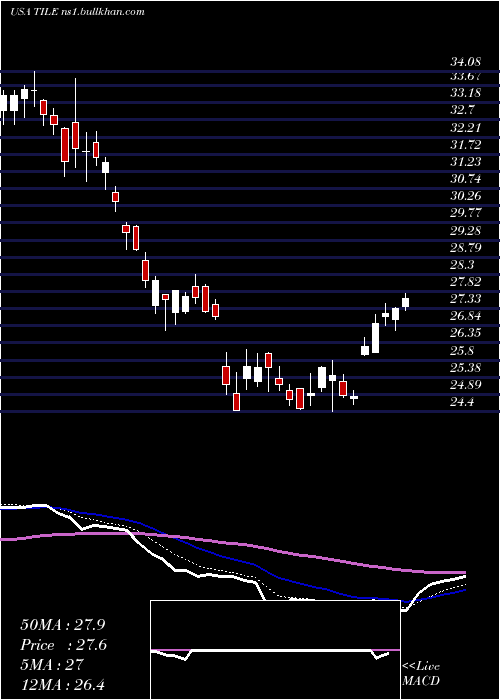This screenshot has width=500, height=700.
Task: Click the '<<Live MACD' label
Action: pos(421,674)
